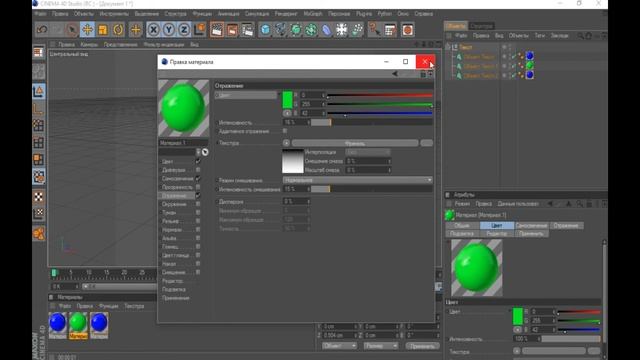Open the blending mode dropdown showing Нормальное

click(358, 180)
